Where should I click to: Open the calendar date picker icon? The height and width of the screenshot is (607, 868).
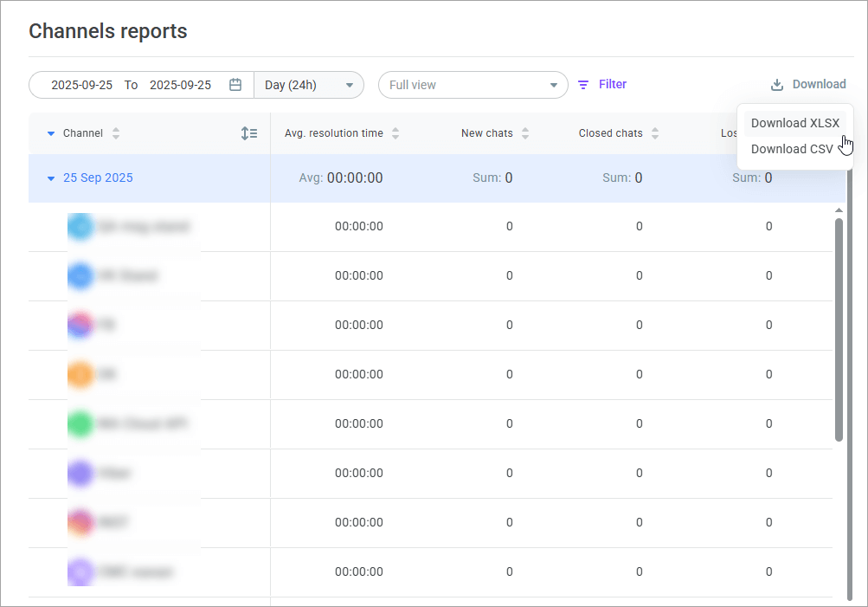tap(235, 85)
